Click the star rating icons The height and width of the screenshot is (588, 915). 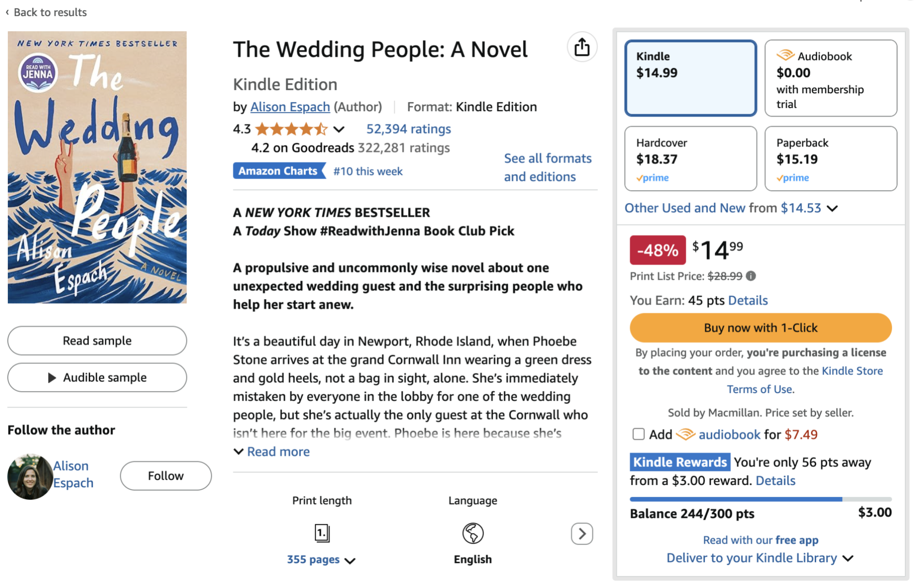coord(291,129)
